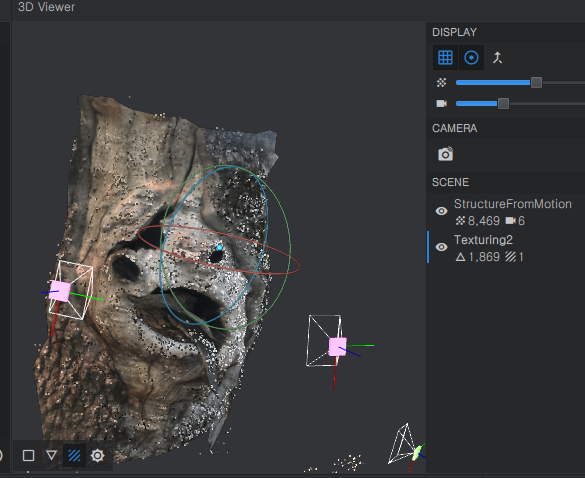Select textured render mode striped icon
This screenshot has width=585, height=478.
pos(74,455)
